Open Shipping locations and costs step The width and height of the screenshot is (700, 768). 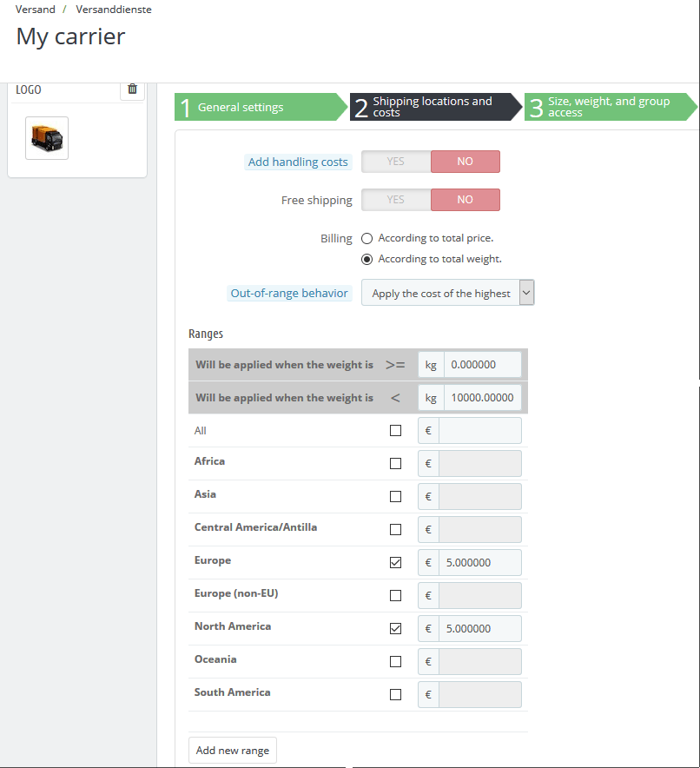tap(436, 107)
